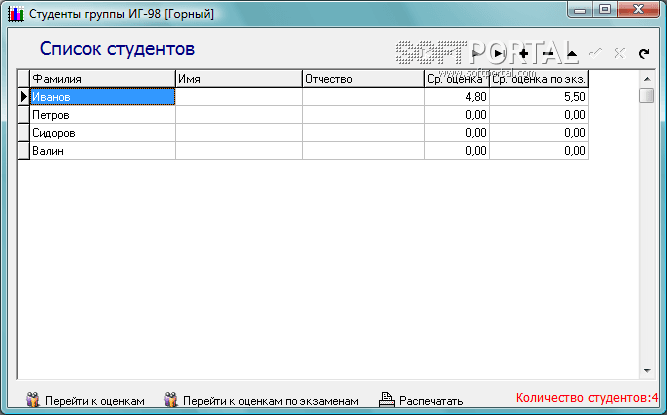
Task: Select the Иванов surname cell
Action: pos(102,97)
